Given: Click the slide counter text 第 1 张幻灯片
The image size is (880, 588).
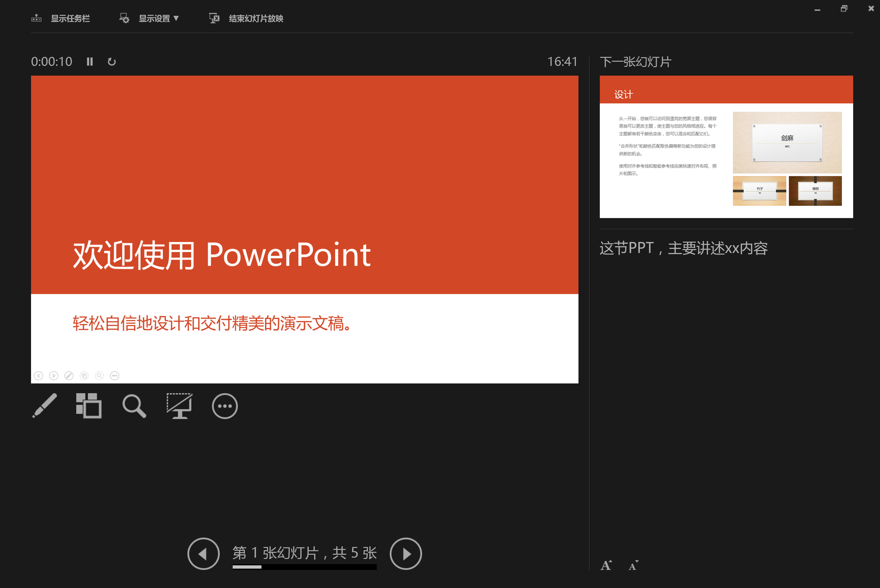Looking at the screenshot, I should click(x=276, y=553).
